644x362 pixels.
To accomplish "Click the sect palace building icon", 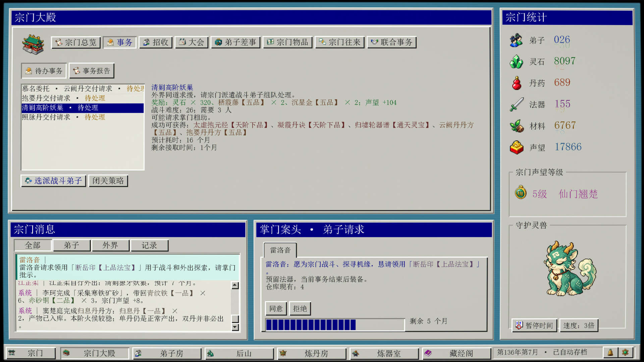I will click(x=33, y=44).
